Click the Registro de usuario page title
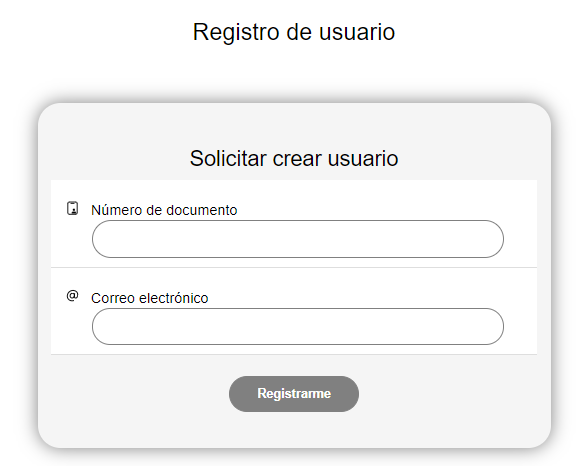578x466 pixels. point(294,32)
